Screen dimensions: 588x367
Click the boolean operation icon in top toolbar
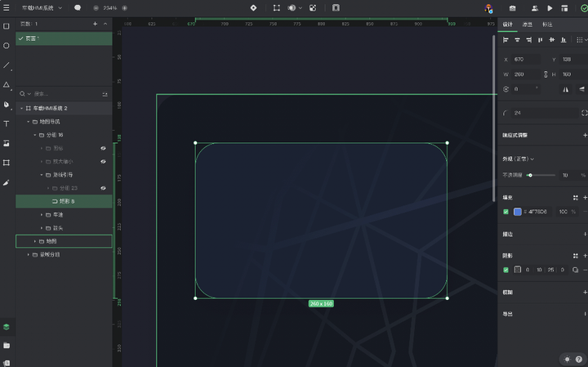point(292,8)
